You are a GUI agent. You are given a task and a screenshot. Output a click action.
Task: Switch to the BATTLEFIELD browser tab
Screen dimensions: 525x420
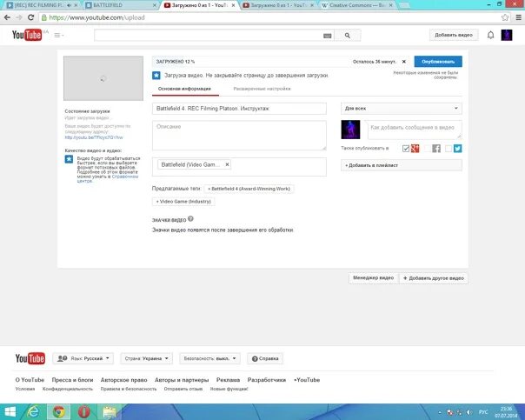pos(121,5)
